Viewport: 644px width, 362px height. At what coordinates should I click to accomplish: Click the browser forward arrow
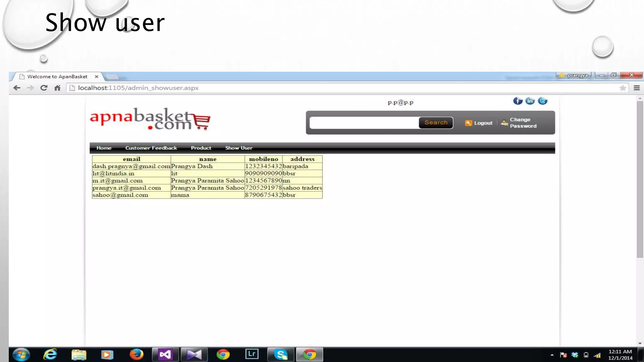point(30,88)
